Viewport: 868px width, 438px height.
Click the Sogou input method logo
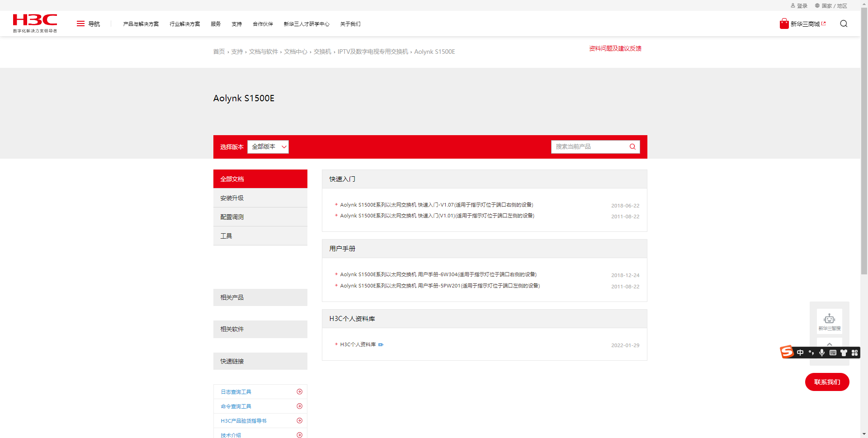[x=787, y=352]
